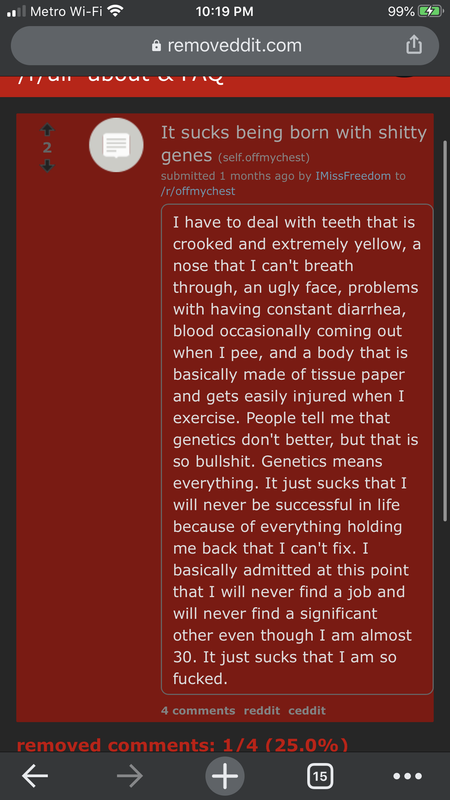The height and width of the screenshot is (800, 450).
Task: Go back with the browser back arrow
Action: pos(35,776)
